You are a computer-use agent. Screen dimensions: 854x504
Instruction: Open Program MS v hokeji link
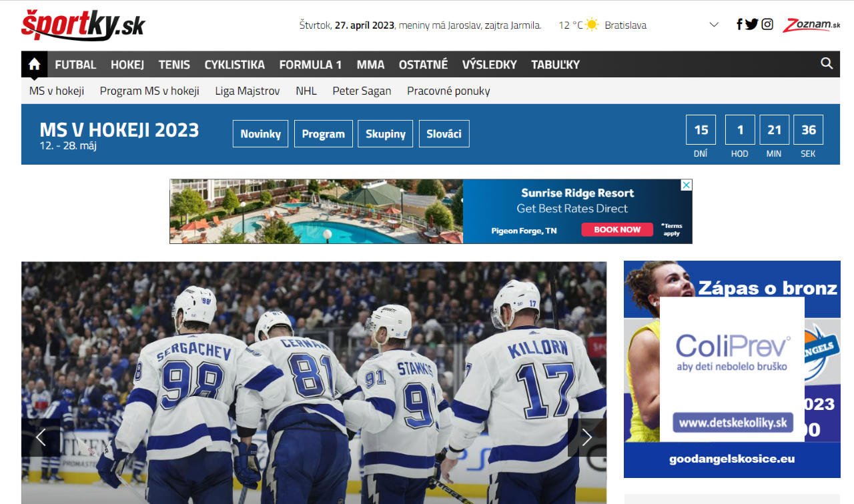149,91
